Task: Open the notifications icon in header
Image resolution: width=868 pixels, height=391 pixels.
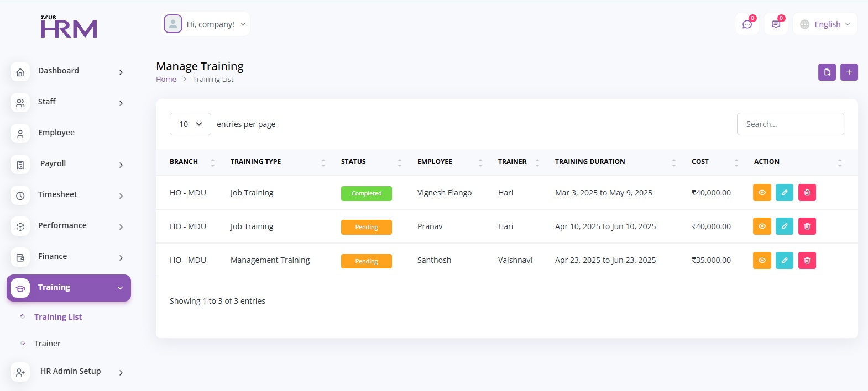Action: pyautogui.click(x=776, y=24)
